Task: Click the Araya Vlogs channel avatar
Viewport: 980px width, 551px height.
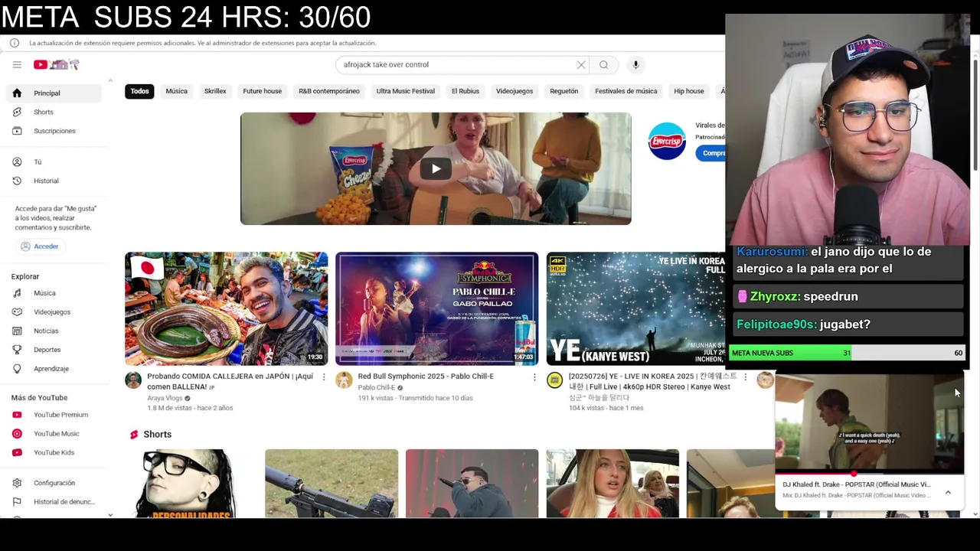Action: point(133,380)
